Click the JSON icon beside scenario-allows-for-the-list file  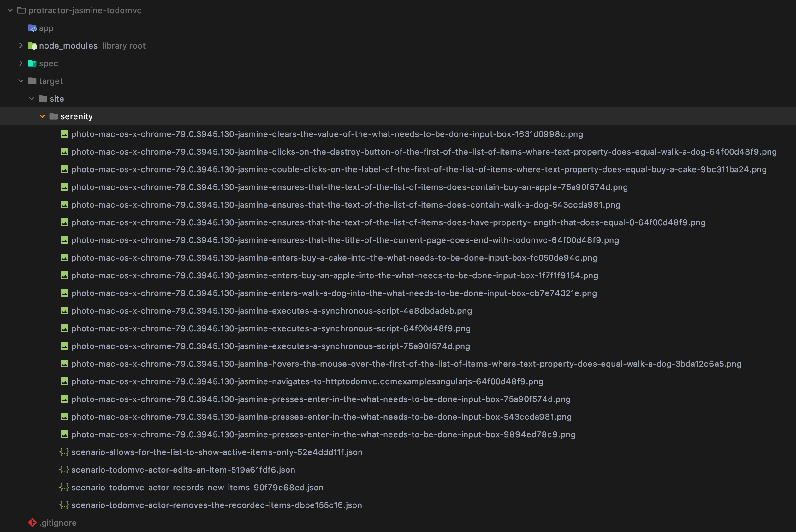point(64,452)
